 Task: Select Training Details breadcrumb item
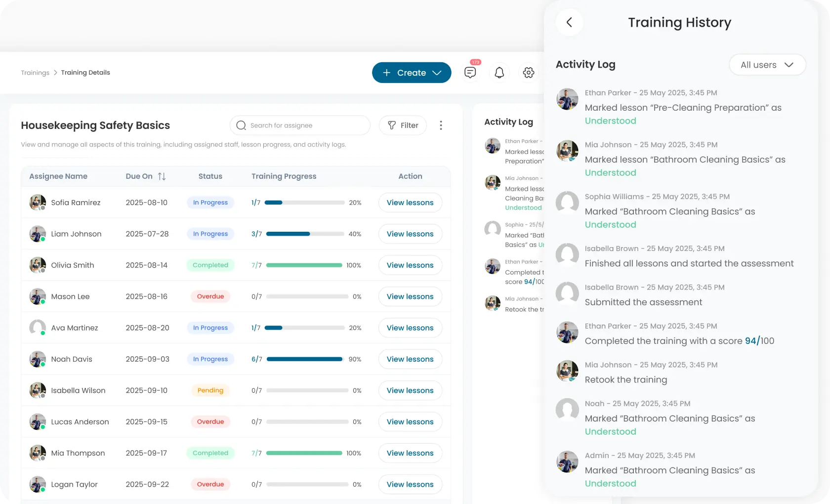pos(85,73)
